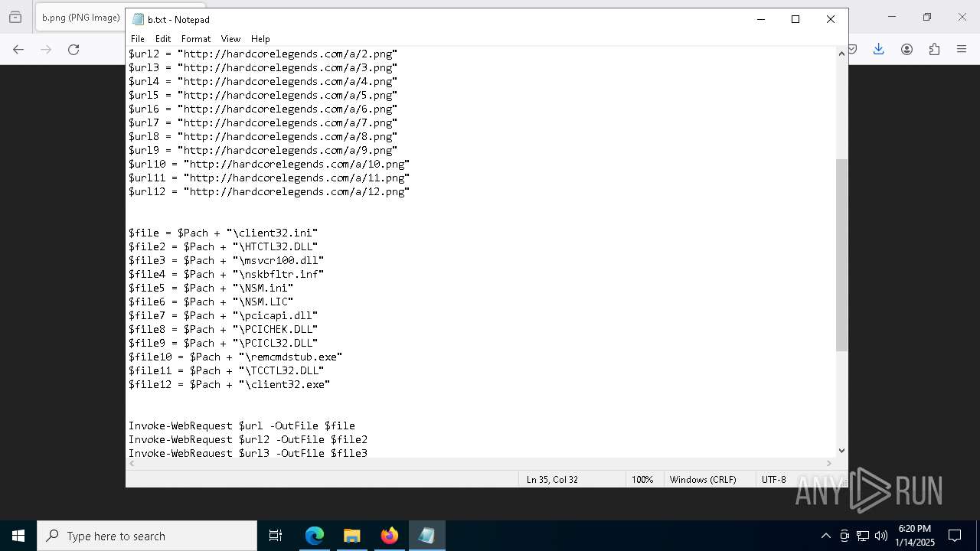Open the volume tray icon
Image resolution: width=980 pixels, height=551 pixels.
[881, 536]
